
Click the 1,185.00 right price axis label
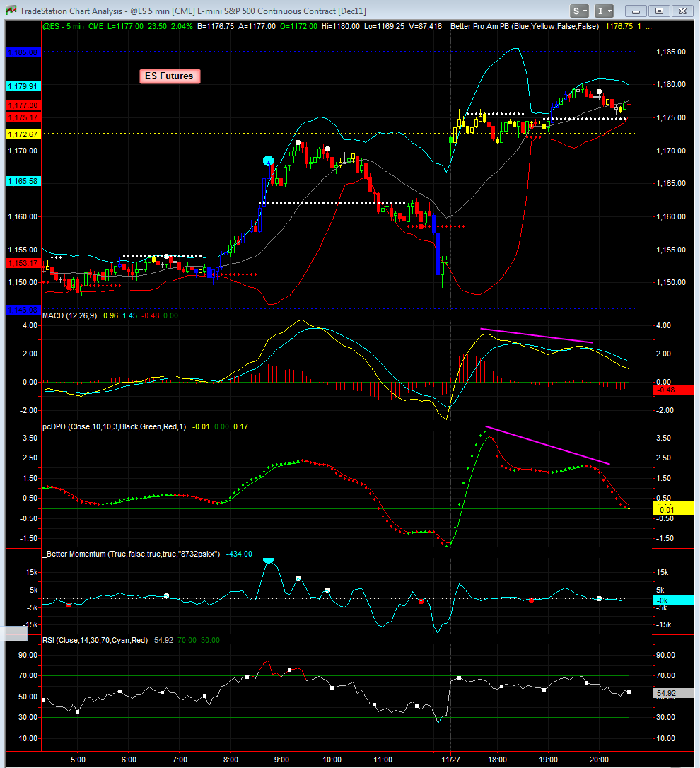[671, 52]
